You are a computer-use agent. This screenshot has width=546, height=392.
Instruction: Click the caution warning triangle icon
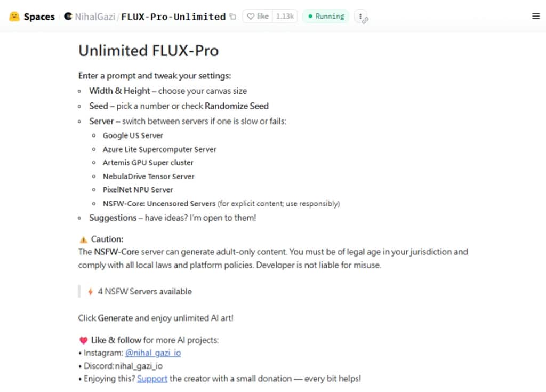[x=83, y=239]
